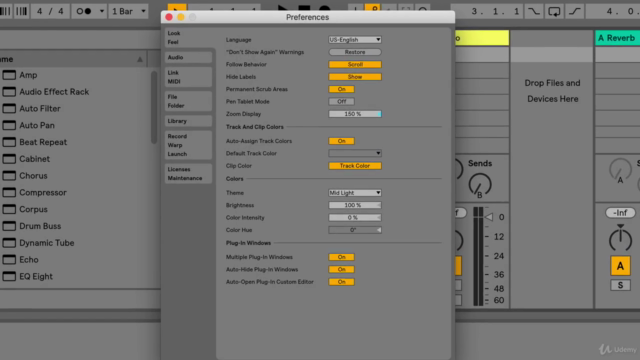Click the Amp device folder icon
This screenshot has width=640, height=360.
click(9, 75)
